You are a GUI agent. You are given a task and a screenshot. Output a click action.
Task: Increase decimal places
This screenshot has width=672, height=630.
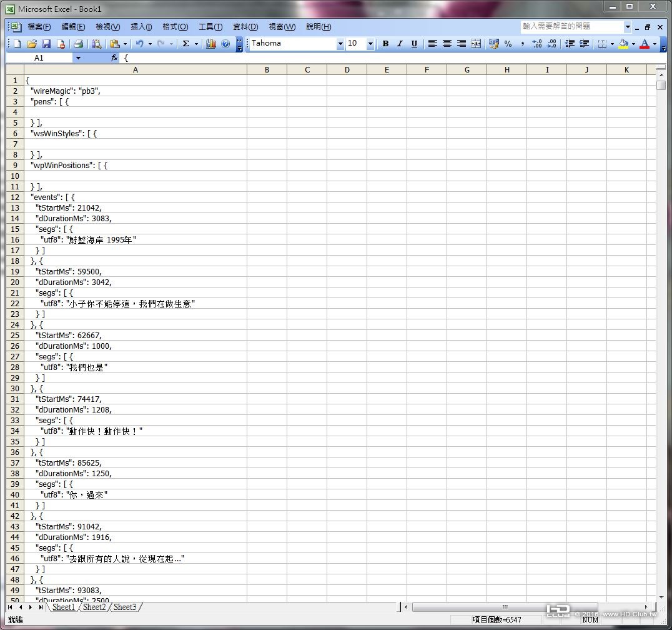point(537,44)
